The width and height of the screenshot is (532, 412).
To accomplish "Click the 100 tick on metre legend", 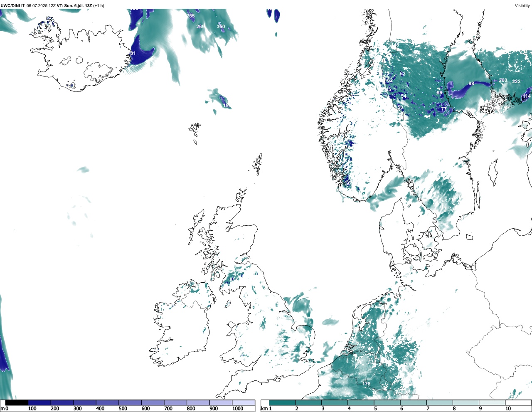I will pos(32,409).
